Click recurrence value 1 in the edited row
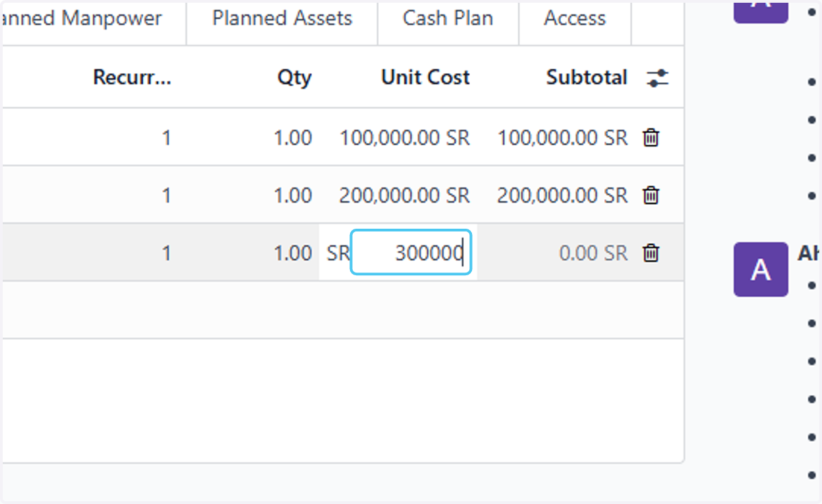 [x=166, y=253]
